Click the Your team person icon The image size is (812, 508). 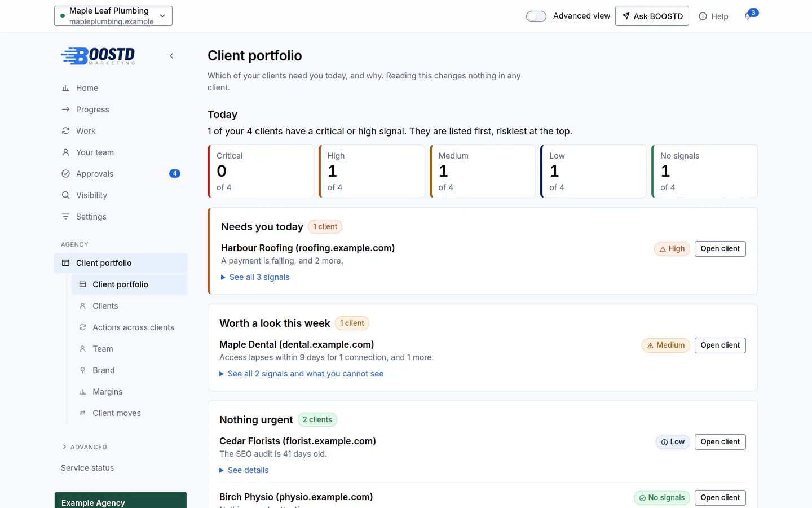(65, 152)
